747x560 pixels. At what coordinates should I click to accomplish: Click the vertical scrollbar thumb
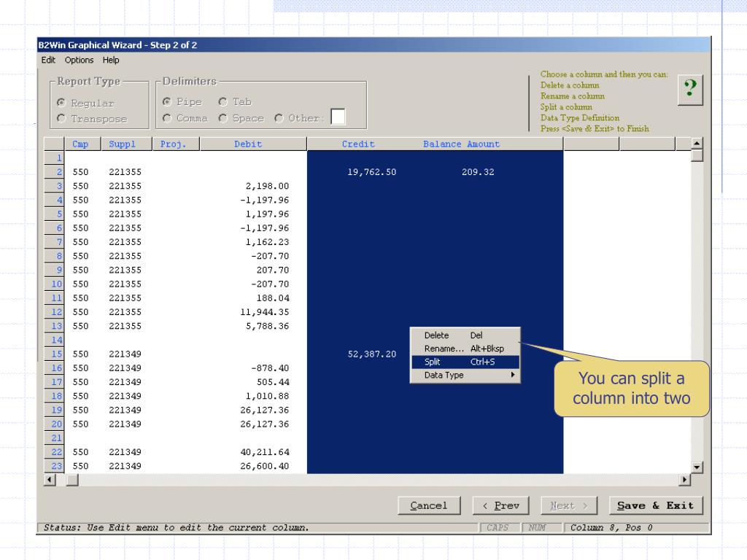pyautogui.click(x=697, y=155)
